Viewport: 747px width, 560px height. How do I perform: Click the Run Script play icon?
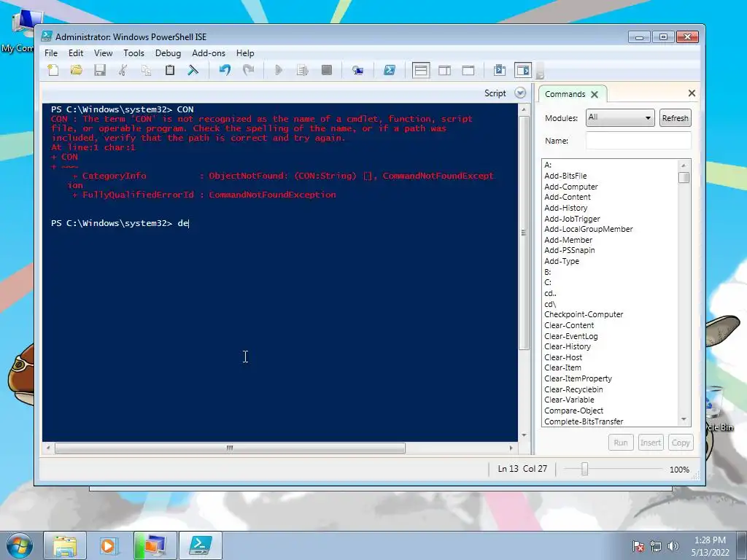pos(279,71)
